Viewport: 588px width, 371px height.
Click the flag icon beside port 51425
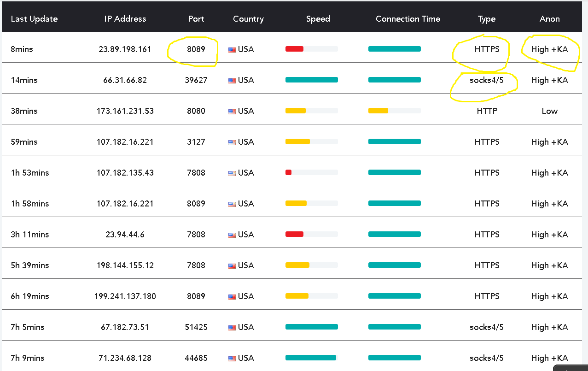[x=232, y=328]
